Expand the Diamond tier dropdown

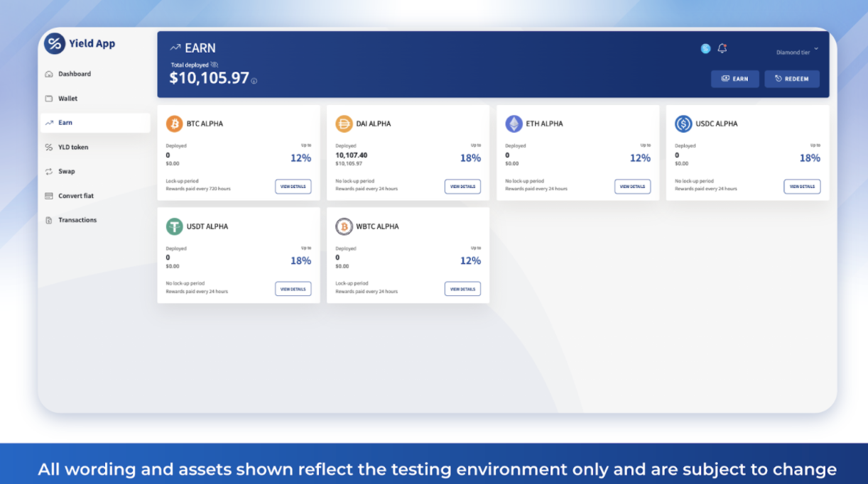(797, 52)
